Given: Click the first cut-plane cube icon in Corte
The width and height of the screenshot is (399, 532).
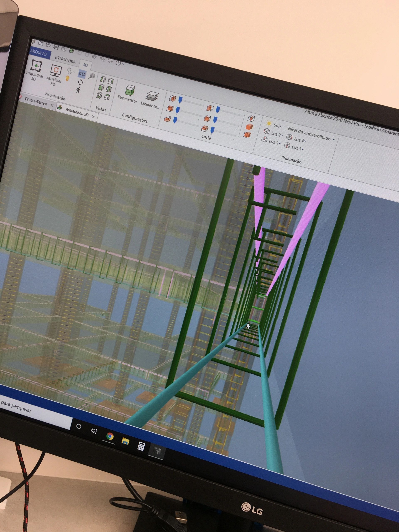Looking at the screenshot, I should pyautogui.click(x=172, y=99).
